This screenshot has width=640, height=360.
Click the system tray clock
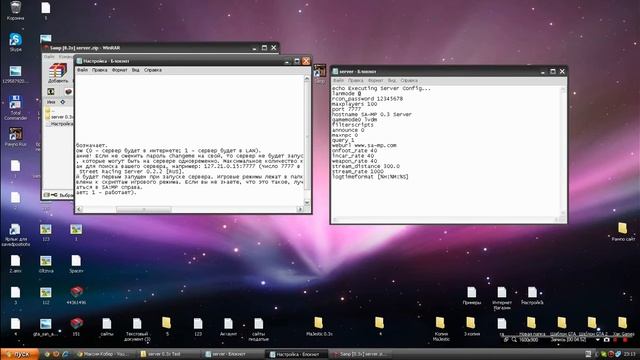(629, 354)
